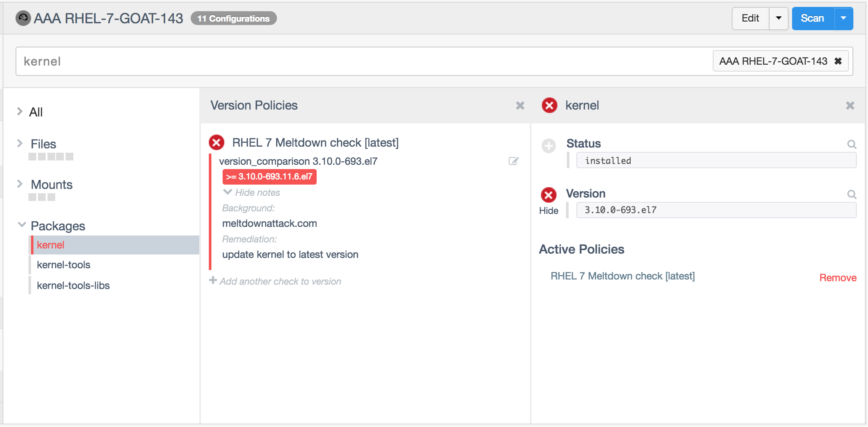Close the Version Policies panel
The width and height of the screenshot is (868, 427).
tap(520, 106)
